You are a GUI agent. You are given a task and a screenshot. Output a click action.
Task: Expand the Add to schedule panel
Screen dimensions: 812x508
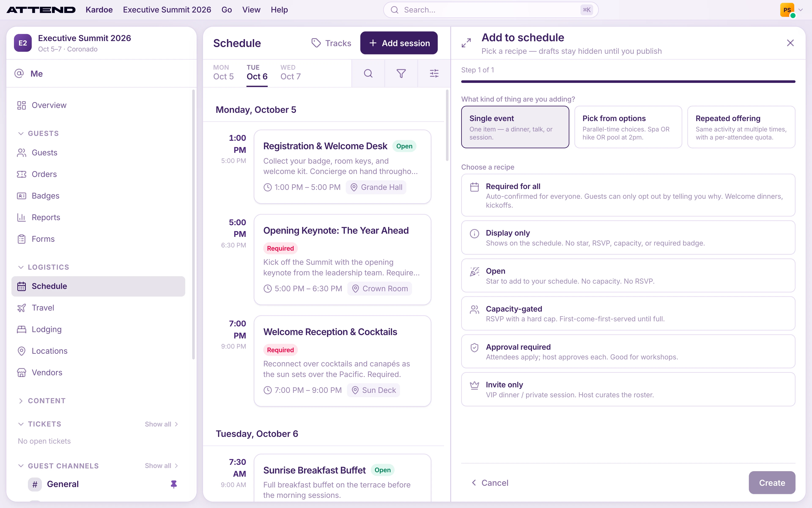(x=466, y=43)
